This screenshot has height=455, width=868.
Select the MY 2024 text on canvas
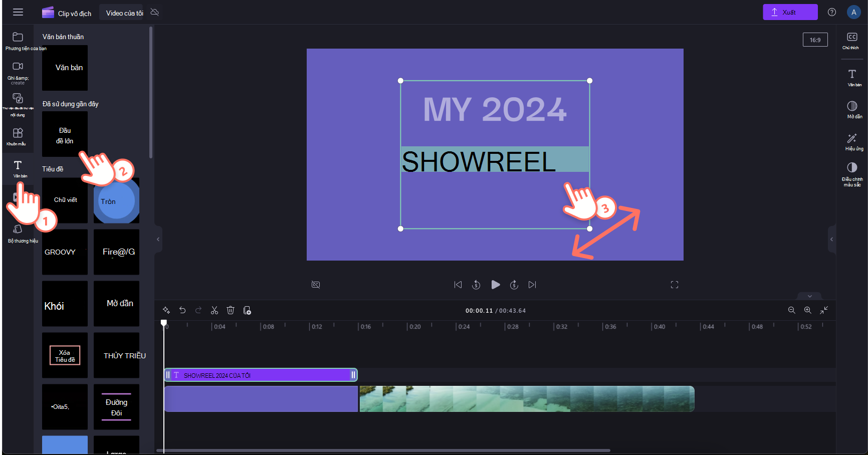[495, 110]
